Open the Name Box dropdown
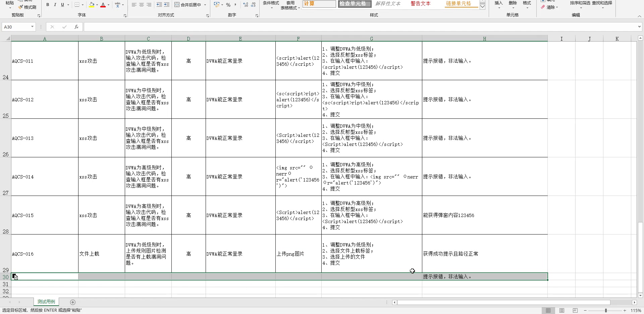Viewport: 644px width, 314px height. pyautogui.click(x=32, y=27)
